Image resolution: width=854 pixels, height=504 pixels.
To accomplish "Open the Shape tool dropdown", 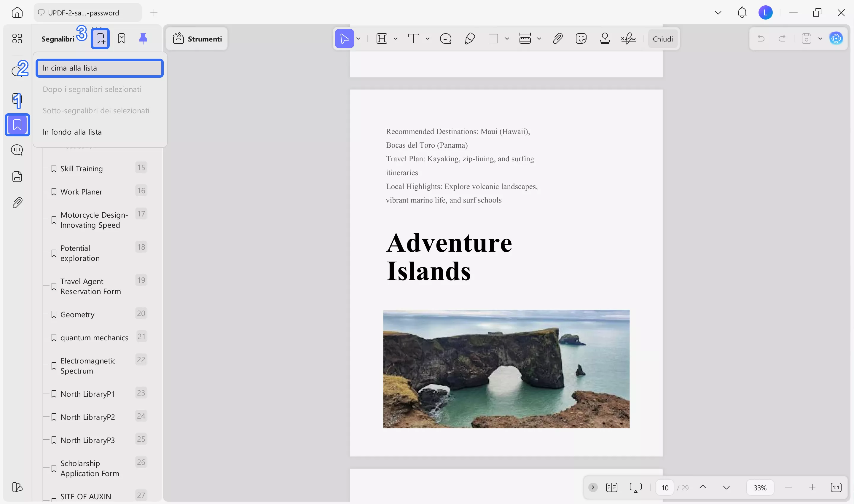I will (507, 39).
